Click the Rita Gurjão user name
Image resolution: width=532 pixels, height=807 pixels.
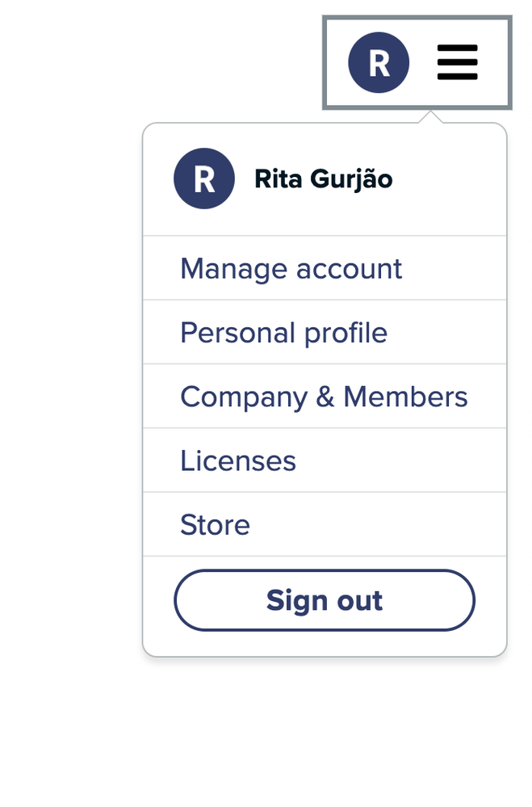tap(324, 179)
